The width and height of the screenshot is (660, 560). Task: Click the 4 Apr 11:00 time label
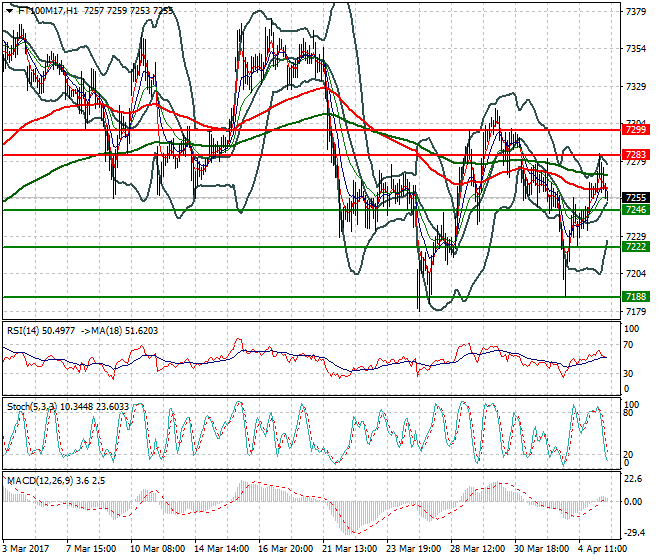tap(603, 549)
